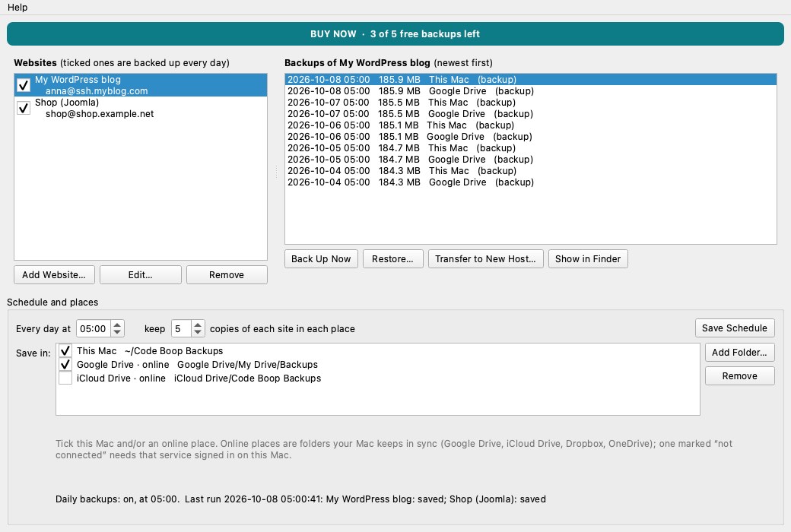Select ~/Code Boop Backups path text
The width and height of the screenshot is (791, 532).
click(x=174, y=351)
